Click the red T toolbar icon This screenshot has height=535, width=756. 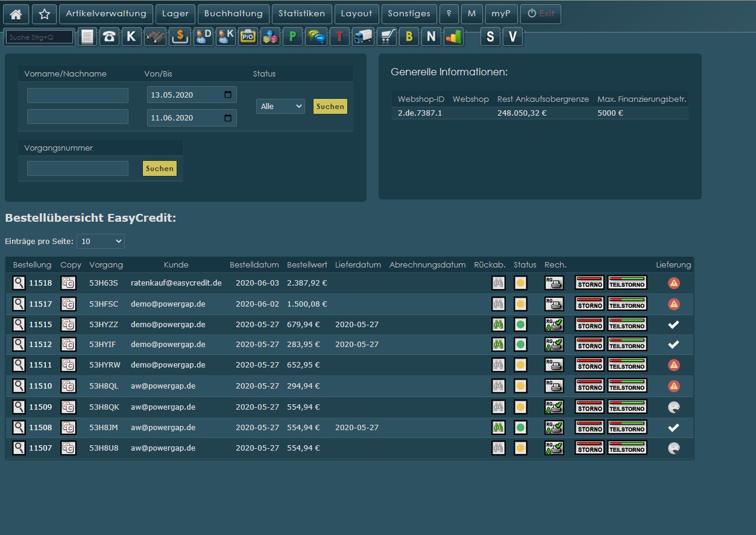(x=339, y=37)
